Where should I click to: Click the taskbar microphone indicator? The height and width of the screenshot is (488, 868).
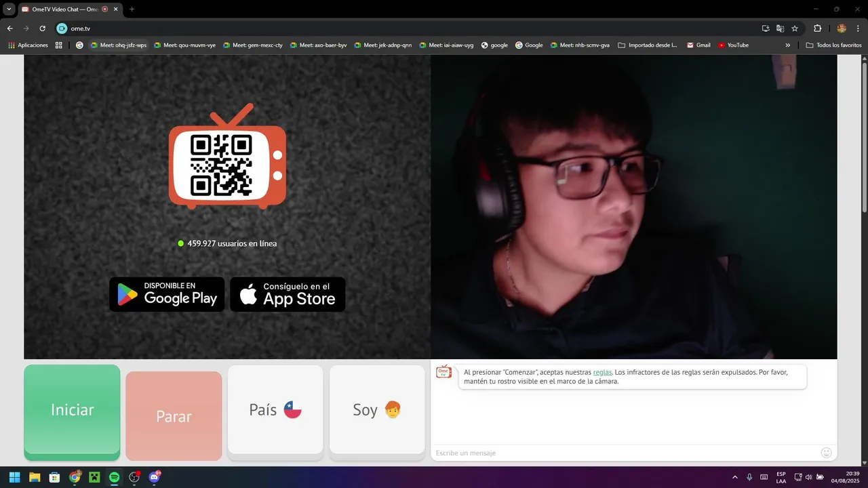749,477
